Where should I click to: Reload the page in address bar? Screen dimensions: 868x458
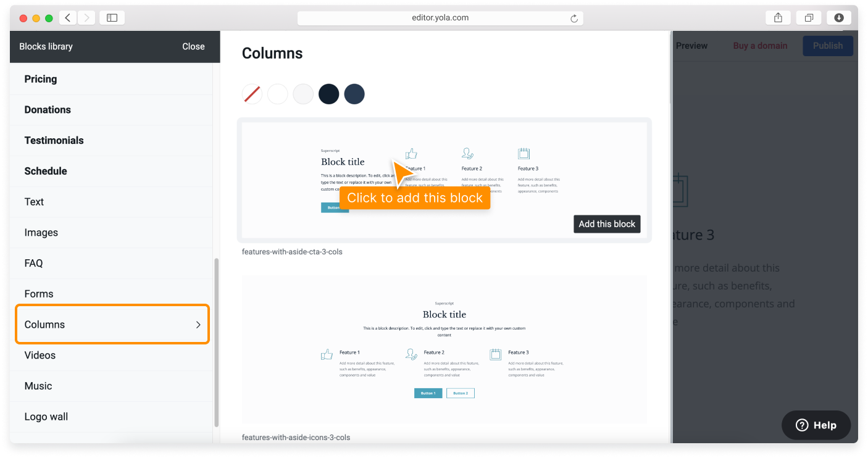point(574,19)
